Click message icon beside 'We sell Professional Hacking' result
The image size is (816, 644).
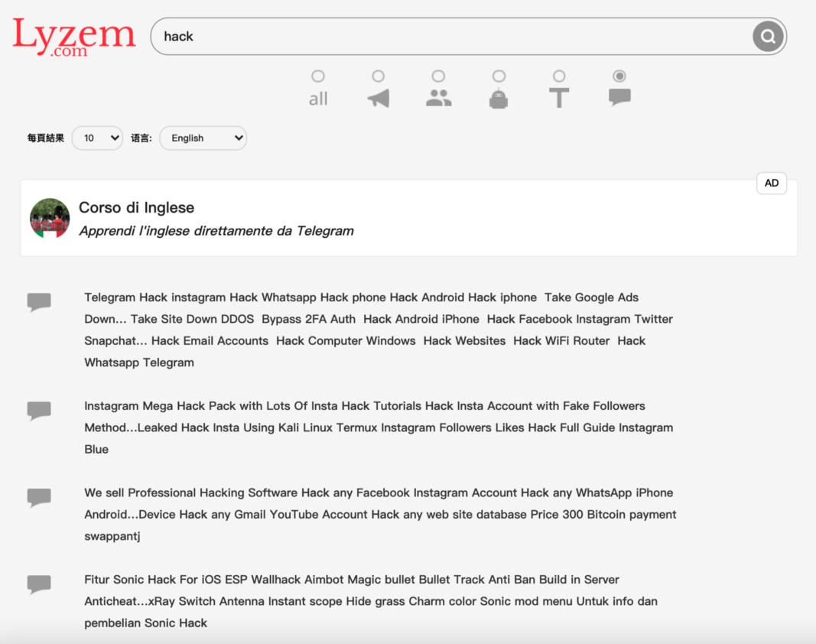39,498
